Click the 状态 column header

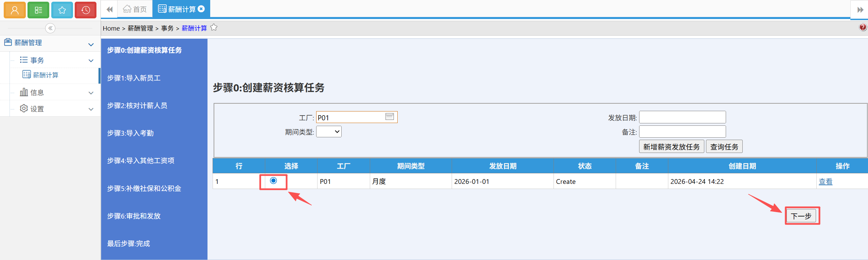coord(584,166)
